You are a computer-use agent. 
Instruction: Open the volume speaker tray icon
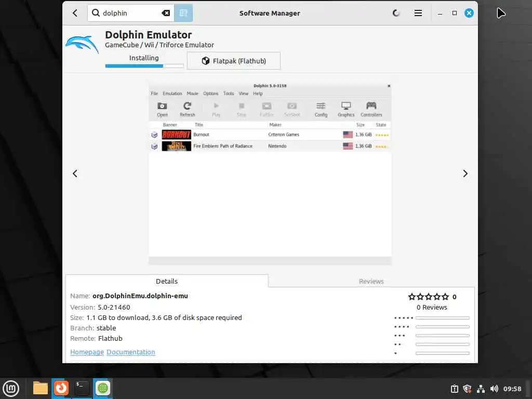click(494, 389)
